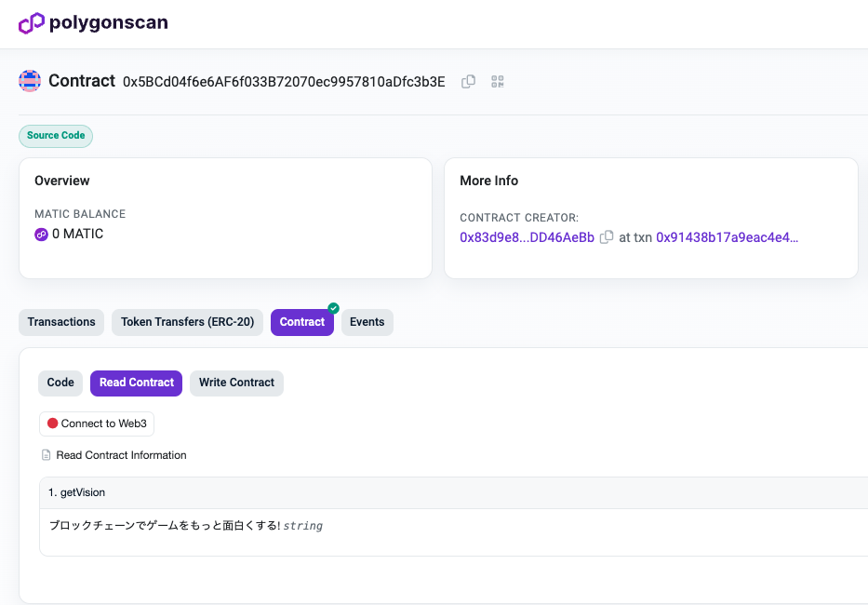The height and width of the screenshot is (605, 868).
Task: Click the Read Contract Information document icon
Action: click(x=47, y=455)
